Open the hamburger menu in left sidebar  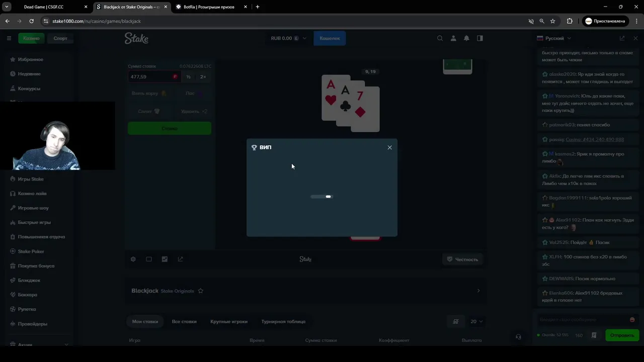tap(9, 38)
